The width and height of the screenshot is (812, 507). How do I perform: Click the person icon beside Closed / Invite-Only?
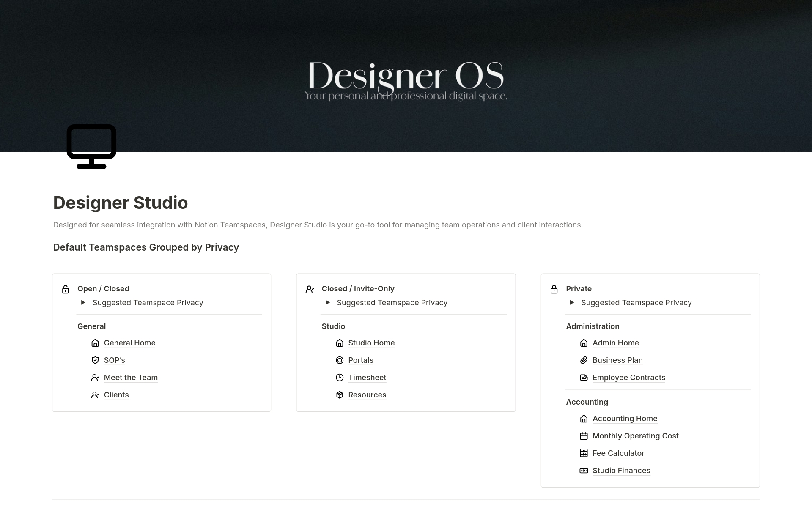coord(310,289)
